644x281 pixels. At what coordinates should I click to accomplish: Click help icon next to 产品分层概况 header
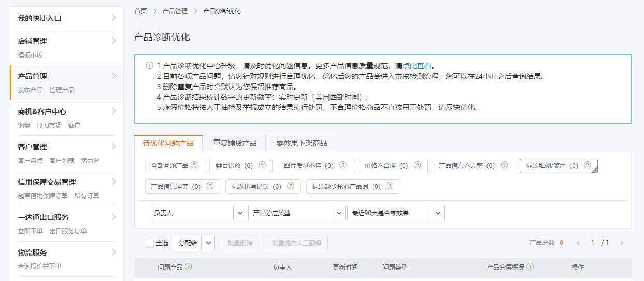tap(530, 267)
